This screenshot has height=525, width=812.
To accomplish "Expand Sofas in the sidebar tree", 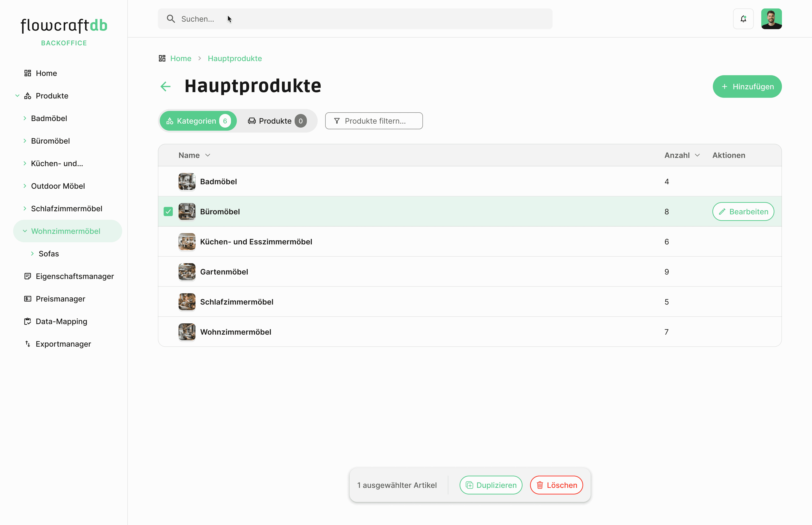I will coord(32,254).
